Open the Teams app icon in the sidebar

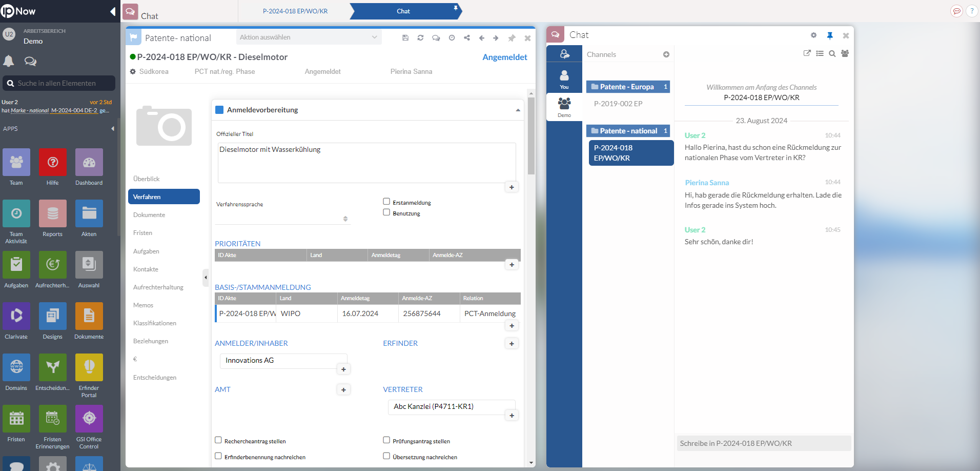click(16, 162)
